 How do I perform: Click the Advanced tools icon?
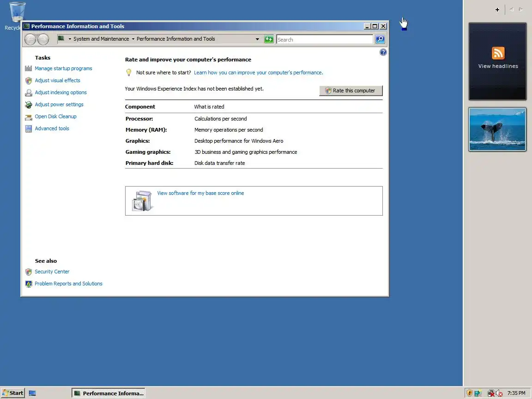pyautogui.click(x=29, y=129)
